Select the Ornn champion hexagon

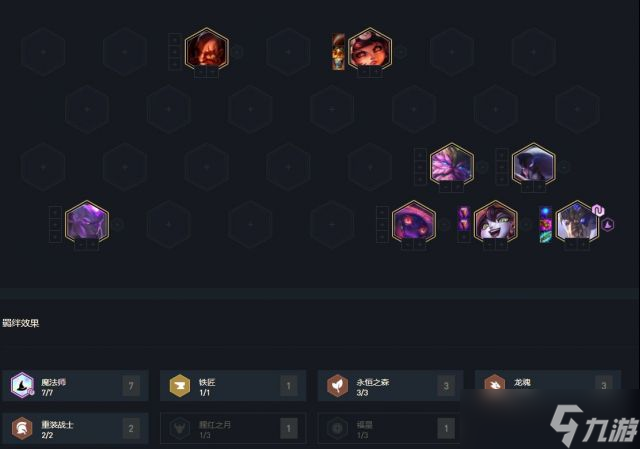pos(207,50)
